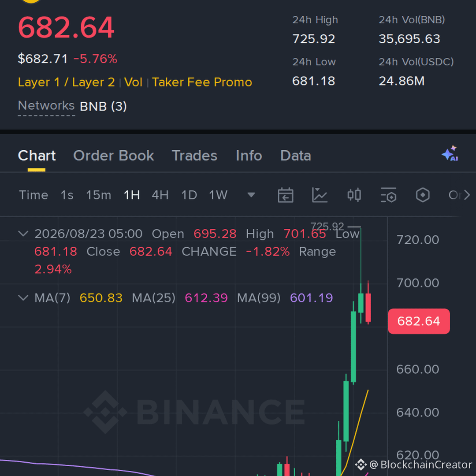Collapse the MA indicator values chevron

coord(23,297)
